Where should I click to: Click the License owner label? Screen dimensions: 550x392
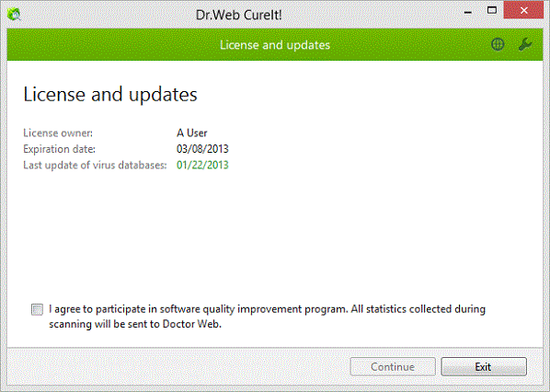click(x=58, y=133)
